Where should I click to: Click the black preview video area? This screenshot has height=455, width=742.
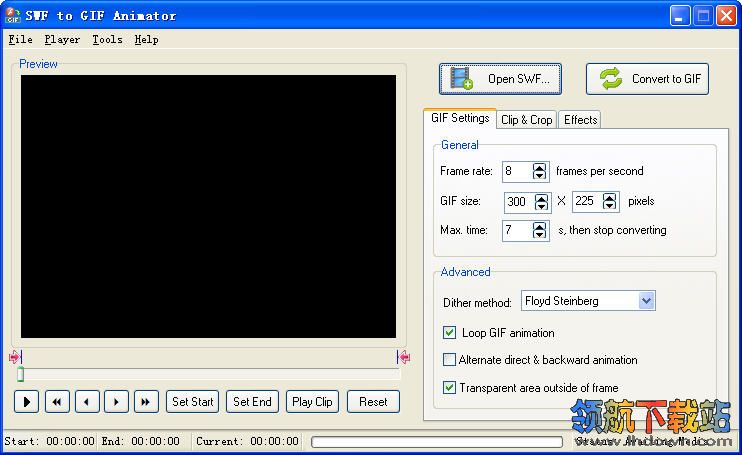pos(208,206)
